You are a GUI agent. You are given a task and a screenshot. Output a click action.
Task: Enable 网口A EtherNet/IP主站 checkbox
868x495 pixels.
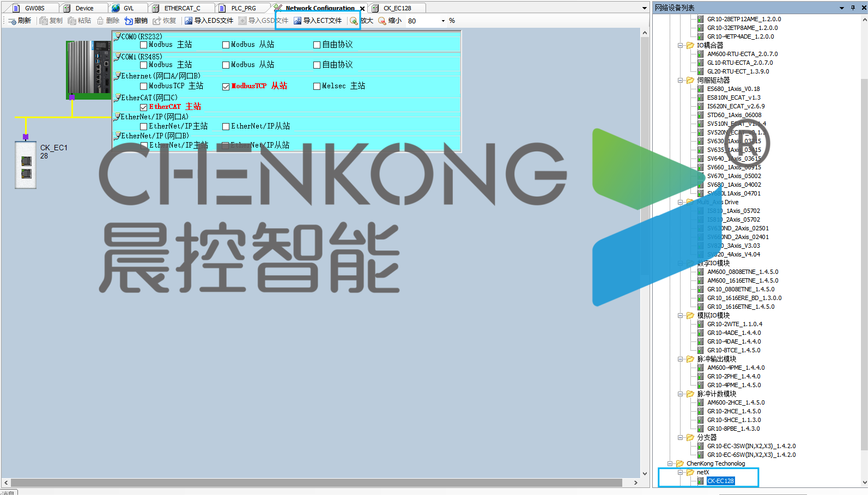click(x=144, y=126)
